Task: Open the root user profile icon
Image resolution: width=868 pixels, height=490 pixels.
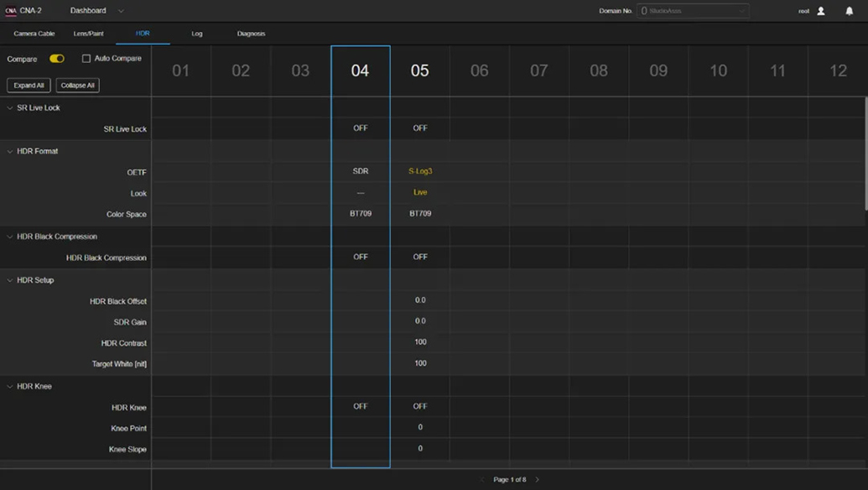Action: point(821,11)
